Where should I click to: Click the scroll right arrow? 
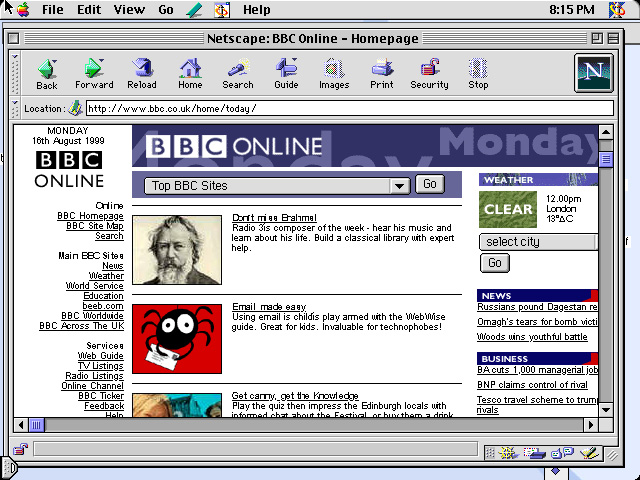[x=591, y=425]
